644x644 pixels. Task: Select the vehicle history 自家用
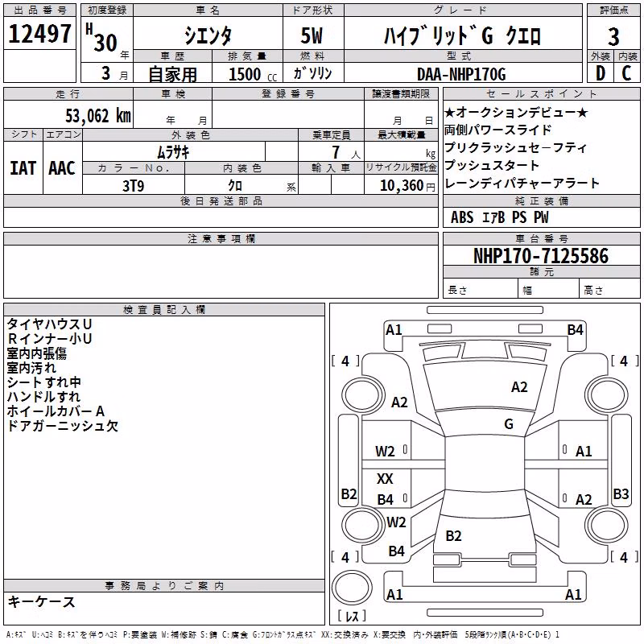172,74
